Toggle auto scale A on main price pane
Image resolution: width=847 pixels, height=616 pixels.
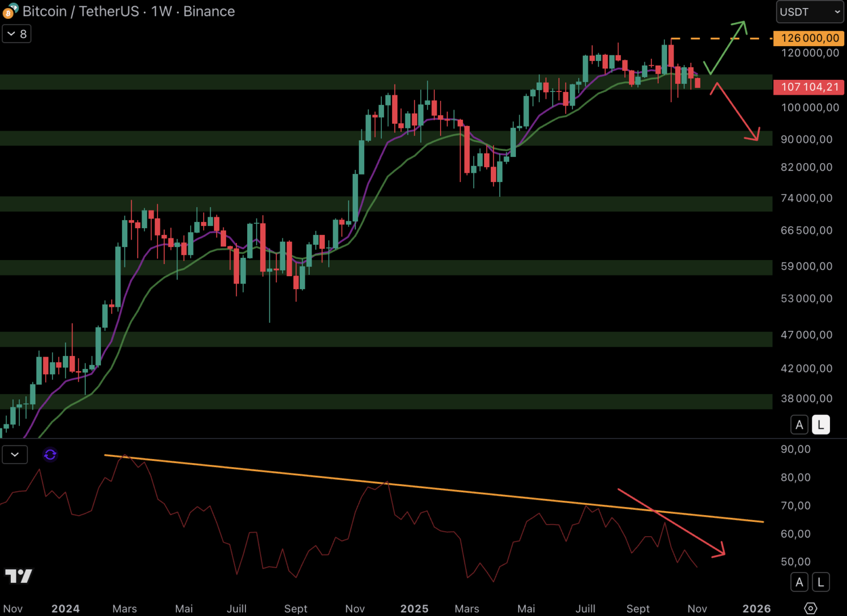coord(799,425)
